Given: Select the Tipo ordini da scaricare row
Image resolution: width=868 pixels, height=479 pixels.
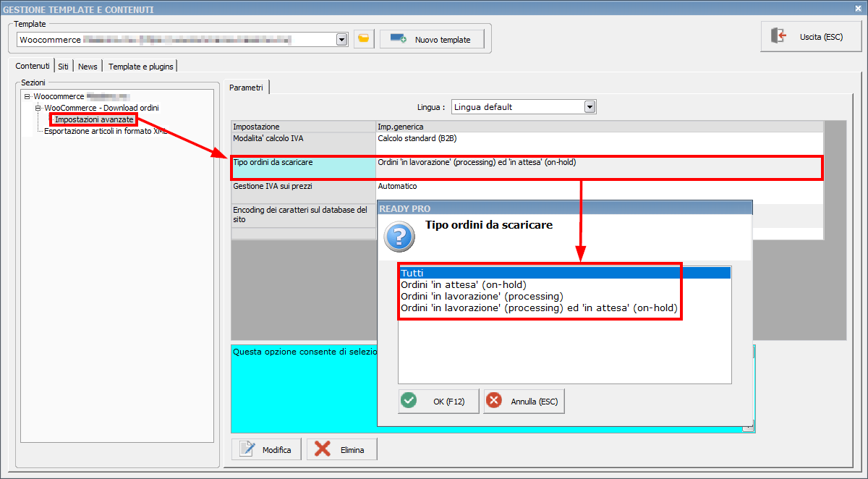Looking at the screenshot, I should [527, 167].
